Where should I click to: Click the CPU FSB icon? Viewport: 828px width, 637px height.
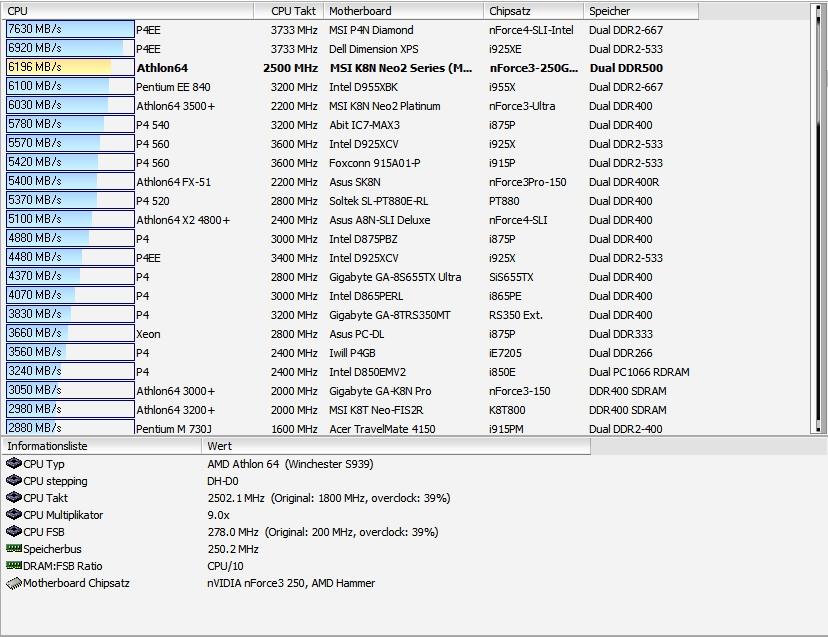[x=14, y=532]
